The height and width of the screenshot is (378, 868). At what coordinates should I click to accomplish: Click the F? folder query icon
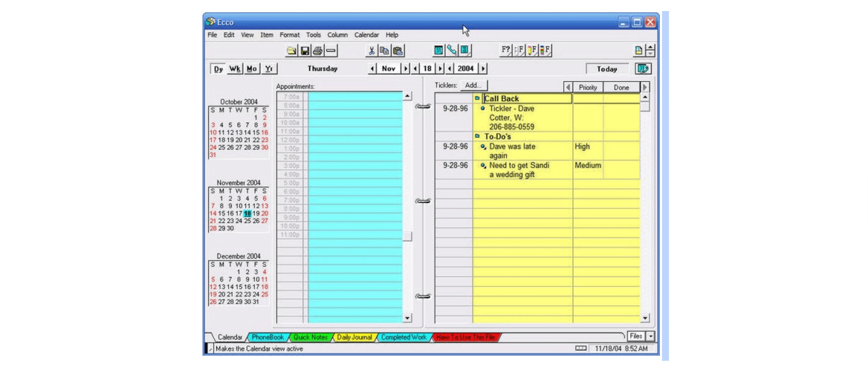coord(505,50)
